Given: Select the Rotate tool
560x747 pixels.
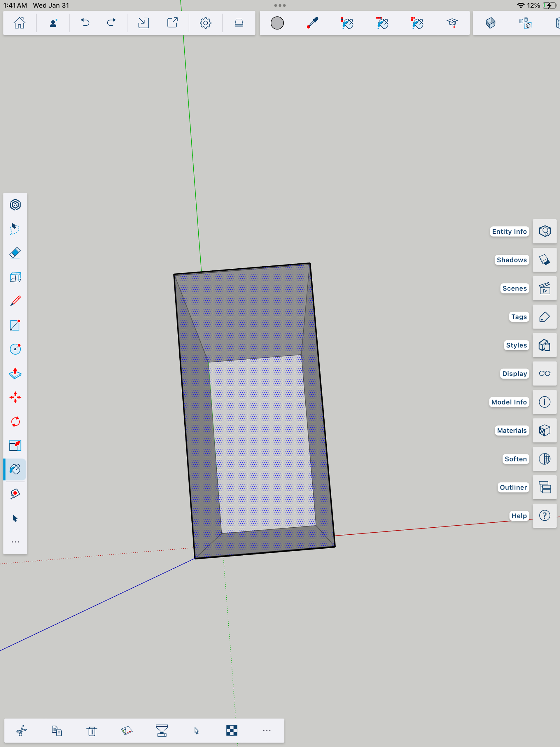Looking at the screenshot, I should tap(15, 421).
